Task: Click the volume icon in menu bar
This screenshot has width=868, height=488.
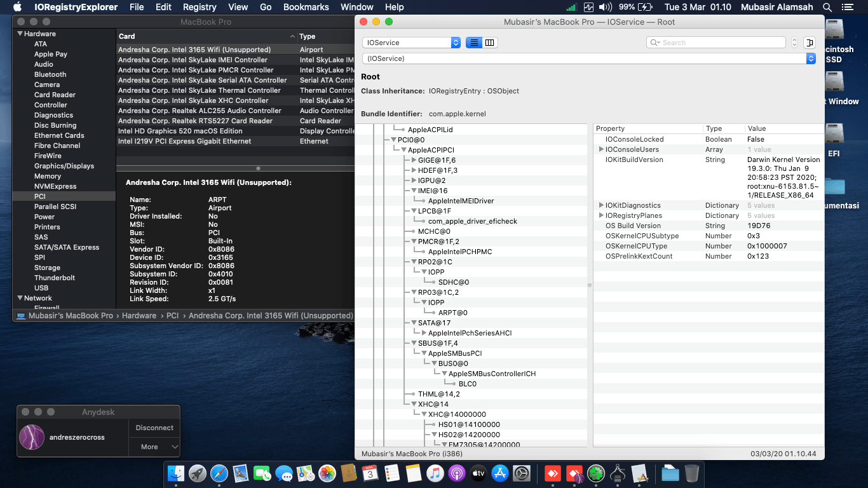Action: coord(606,7)
